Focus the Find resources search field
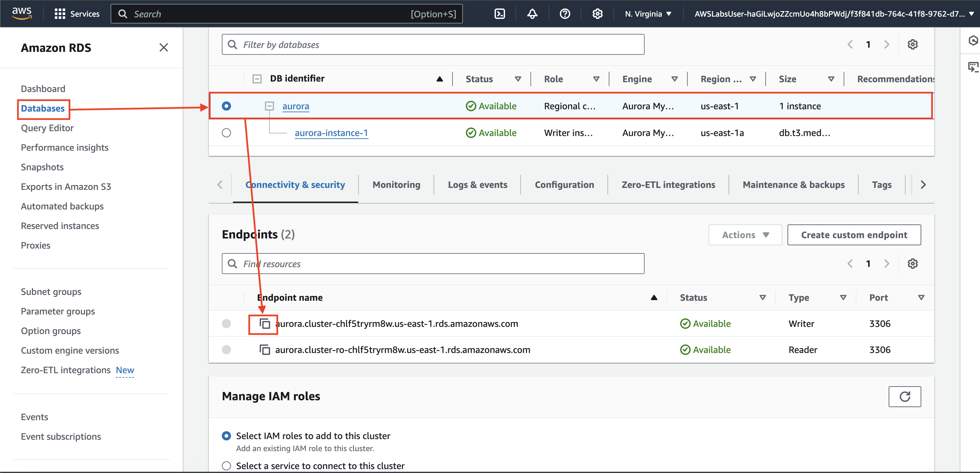Image resolution: width=980 pixels, height=473 pixels. [433, 264]
